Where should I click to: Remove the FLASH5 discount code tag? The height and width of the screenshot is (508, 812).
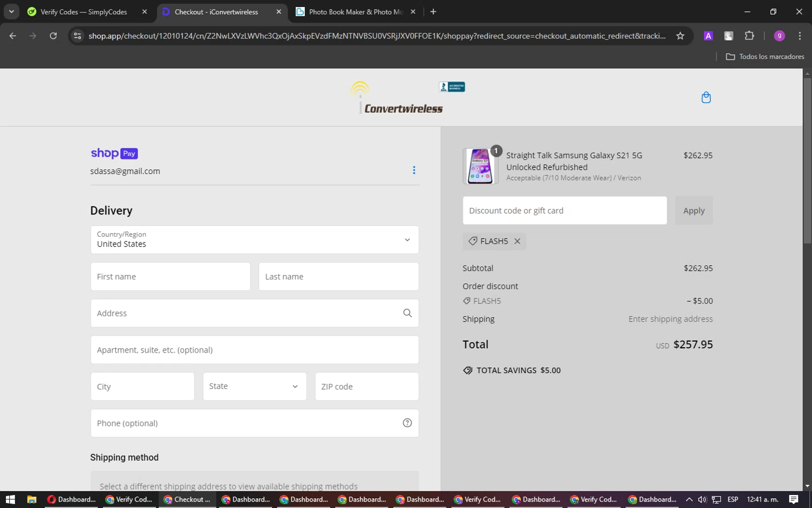(518, 242)
